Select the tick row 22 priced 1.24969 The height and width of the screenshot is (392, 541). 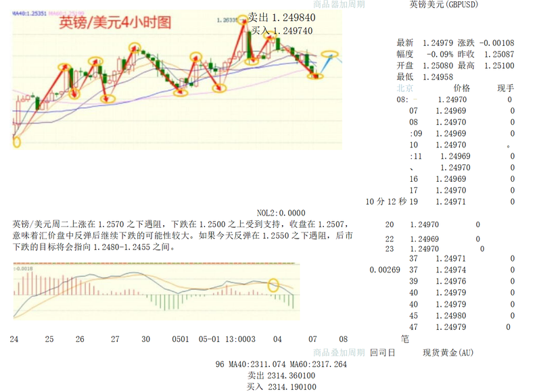point(433,239)
